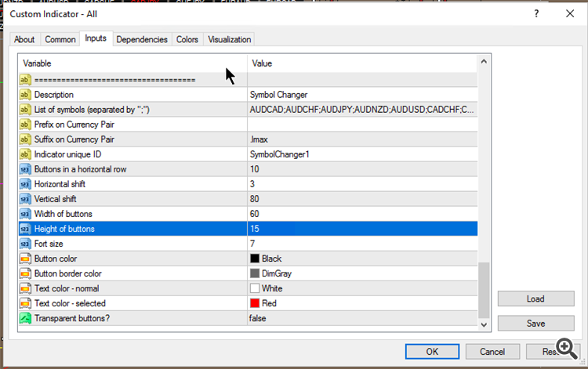Click the string icon on the separator row
Screen dimensions: 588x369
tap(25, 80)
